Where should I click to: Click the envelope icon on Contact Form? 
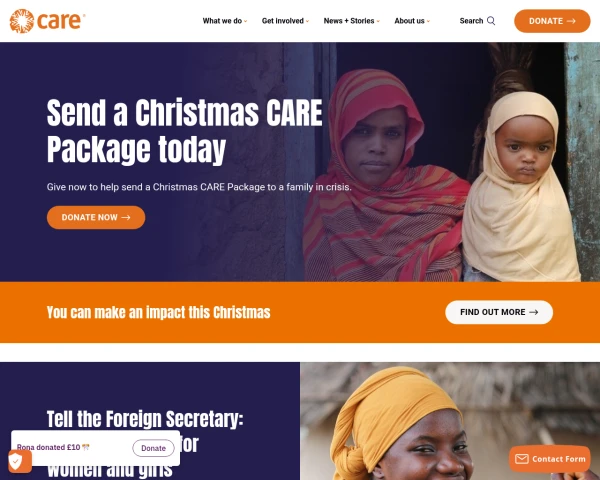coord(522,459)
